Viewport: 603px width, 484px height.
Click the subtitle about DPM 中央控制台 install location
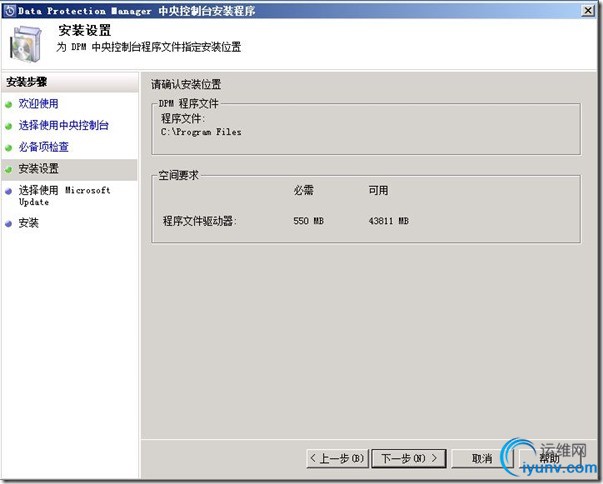pos(149,47)
